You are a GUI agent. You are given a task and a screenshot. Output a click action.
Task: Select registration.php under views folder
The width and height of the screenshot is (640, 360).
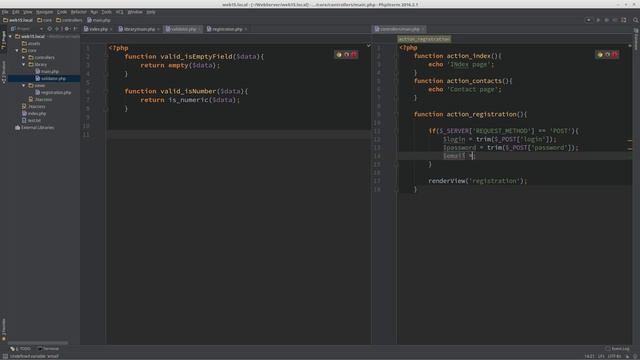[x=53, y=93]
